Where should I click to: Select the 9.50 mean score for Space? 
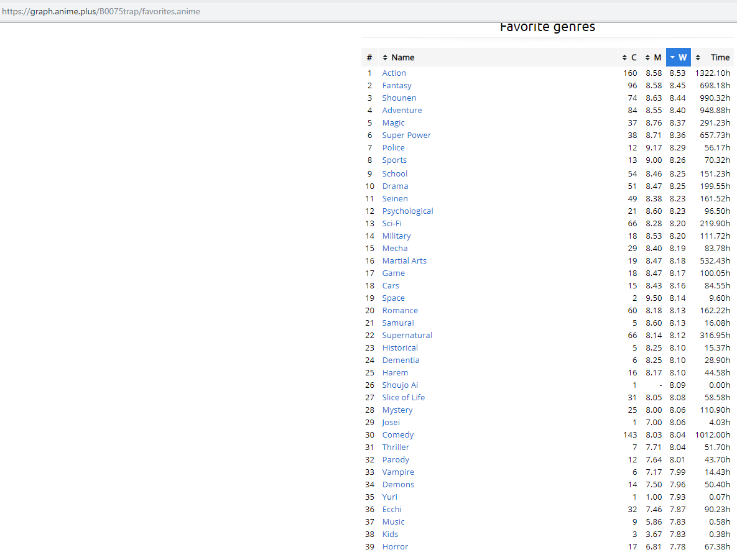(x=653, y=298)
